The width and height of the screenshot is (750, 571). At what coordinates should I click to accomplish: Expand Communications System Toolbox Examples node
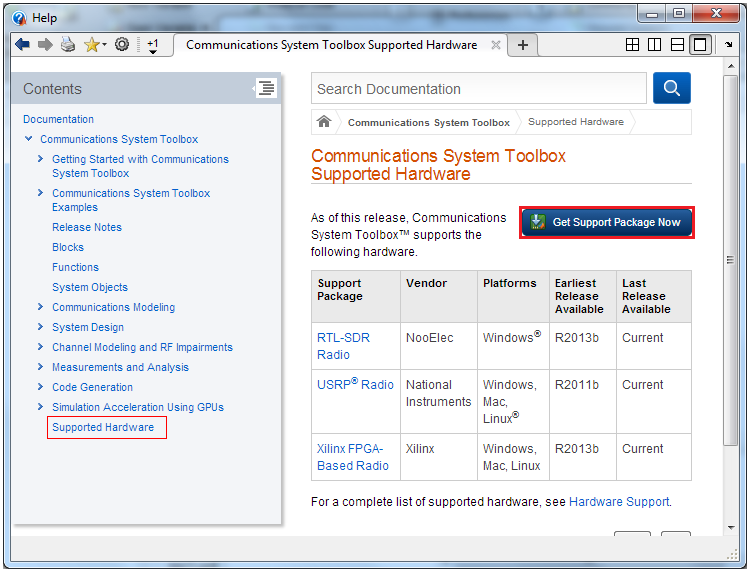click(40, 193)
